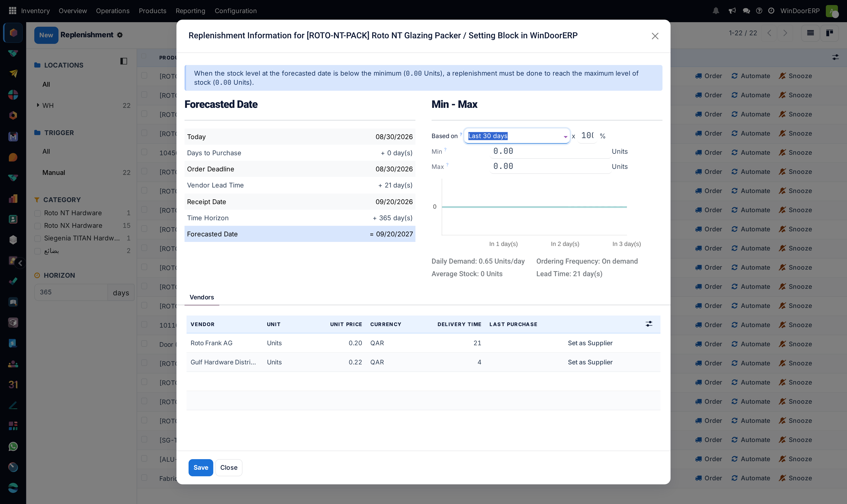Click Automate in the [ALU- row
The width and height of the screenshot is (847, 504).
tap(750, 459)
